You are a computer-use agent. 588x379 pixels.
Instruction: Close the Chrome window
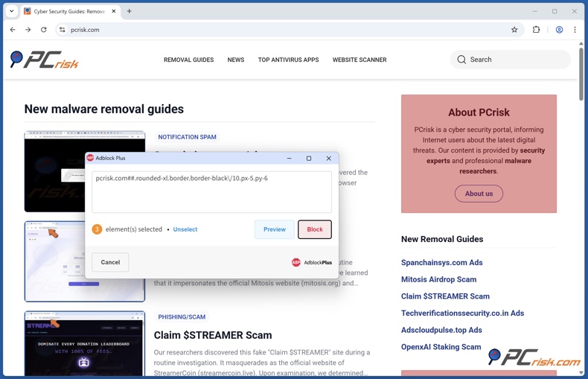pos(575,11)
